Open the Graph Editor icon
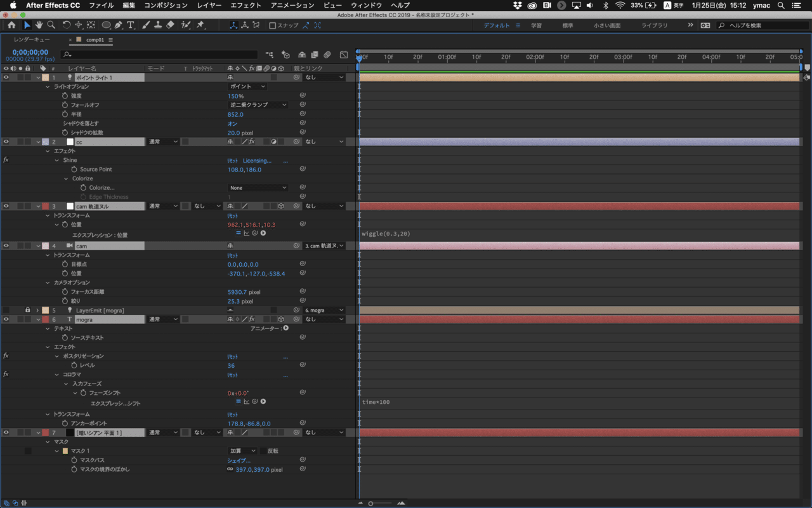This screenshot has height=508, width=812. pyautogui.click(x=344, y=55)
